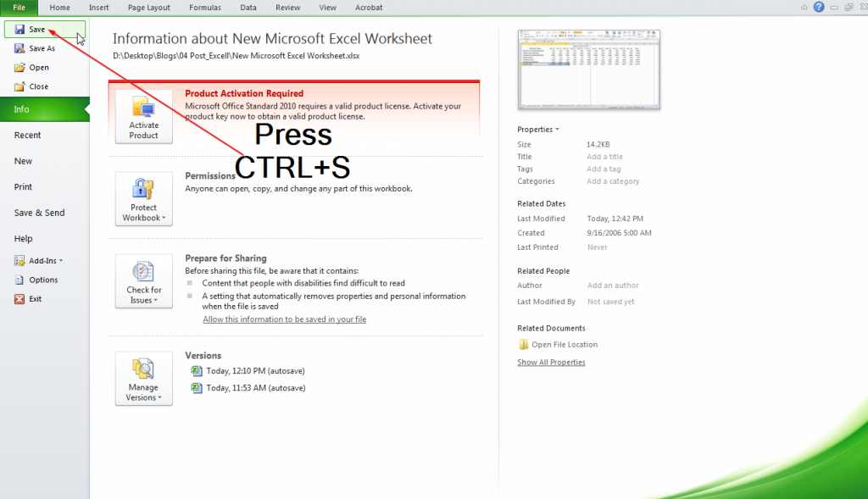Click the Save floppy disk icon
This screenshot has width=868, height=499.
pyautogui.click(x=20, y=30)
